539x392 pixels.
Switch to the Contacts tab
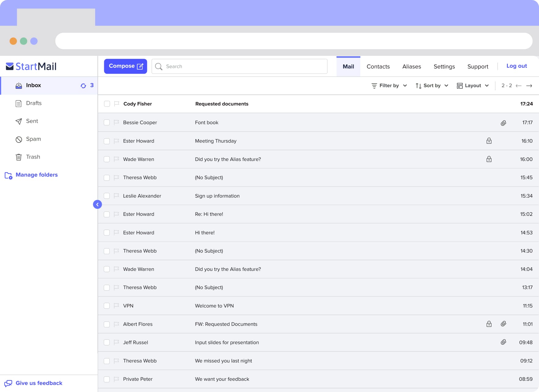(378, 67)
